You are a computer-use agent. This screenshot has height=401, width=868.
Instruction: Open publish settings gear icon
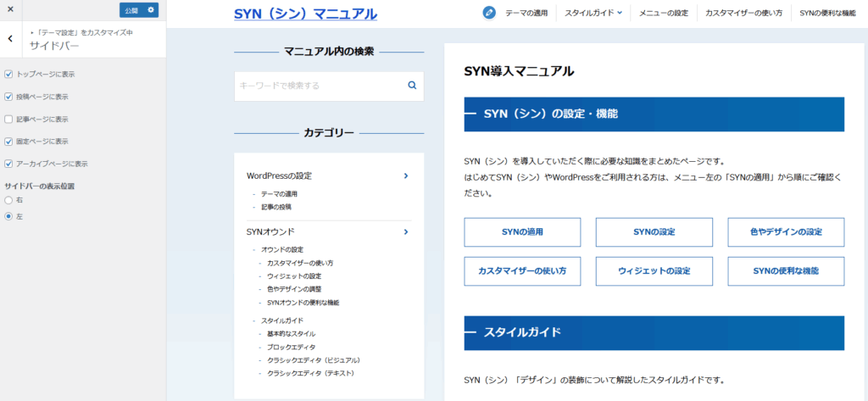click(151, 10)
